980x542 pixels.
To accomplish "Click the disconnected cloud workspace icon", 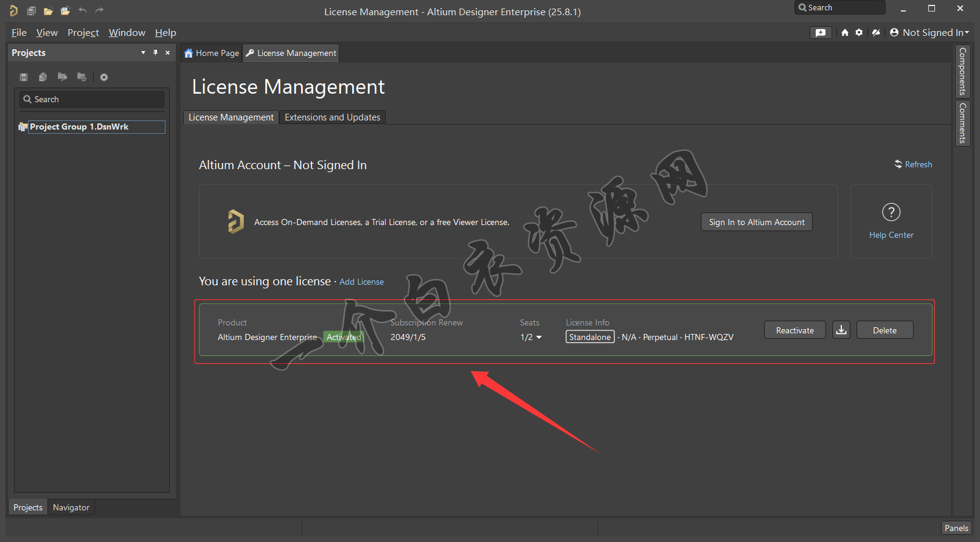I will click(876, 33).
